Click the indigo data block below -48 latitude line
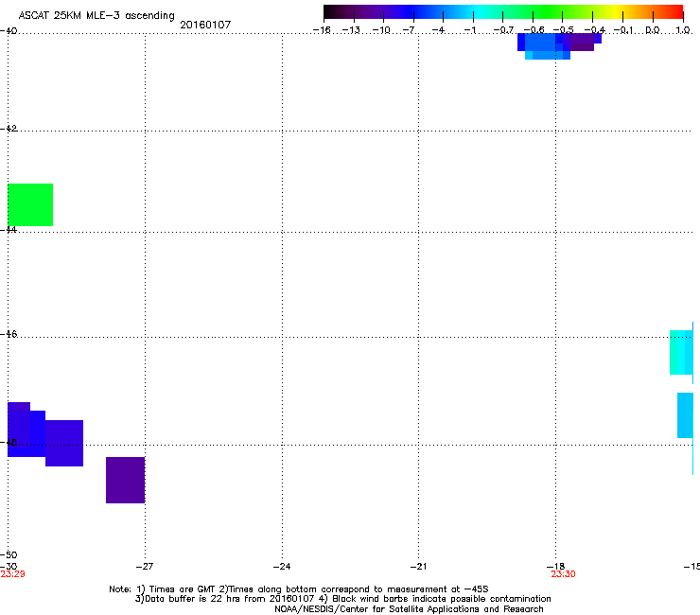 click(64, 443)
